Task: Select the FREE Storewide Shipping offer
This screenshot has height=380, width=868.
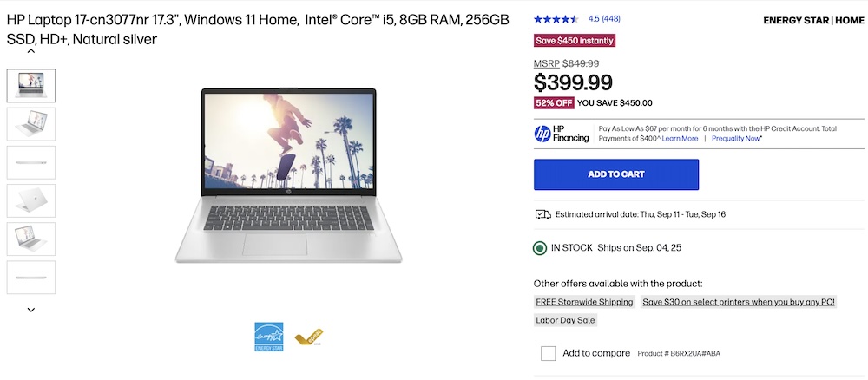Action: click(584, 302)
